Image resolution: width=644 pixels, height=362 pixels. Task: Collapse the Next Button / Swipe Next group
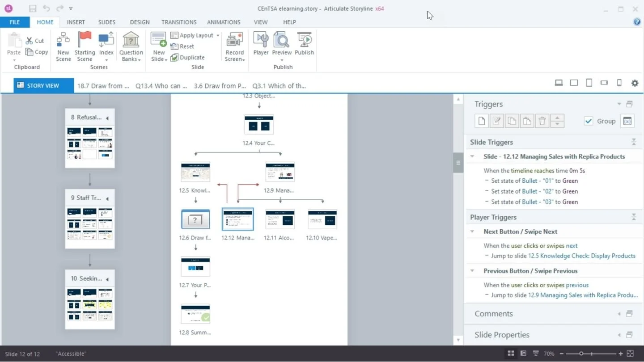tap(472, 232)
